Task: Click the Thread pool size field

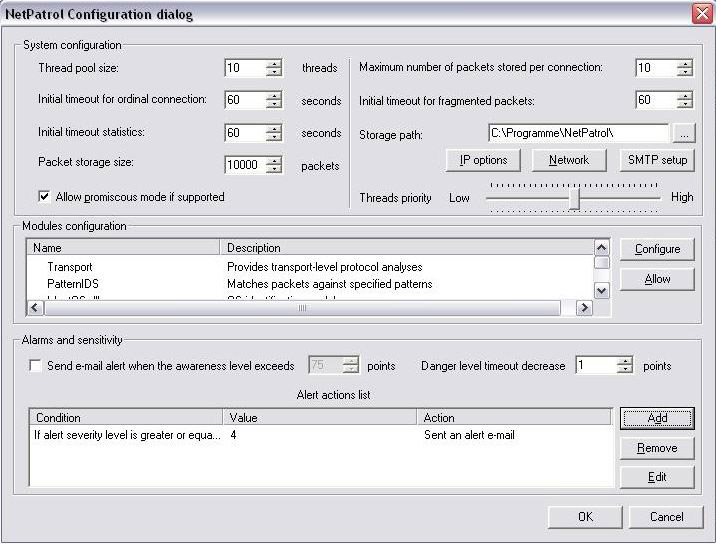Action: (245, 68)
